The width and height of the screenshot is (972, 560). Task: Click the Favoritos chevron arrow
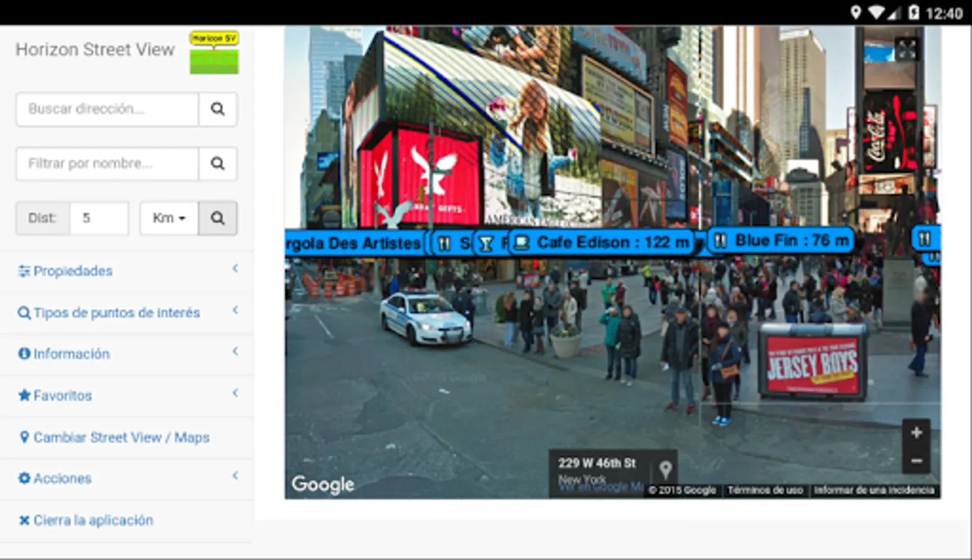coord(235,393)
